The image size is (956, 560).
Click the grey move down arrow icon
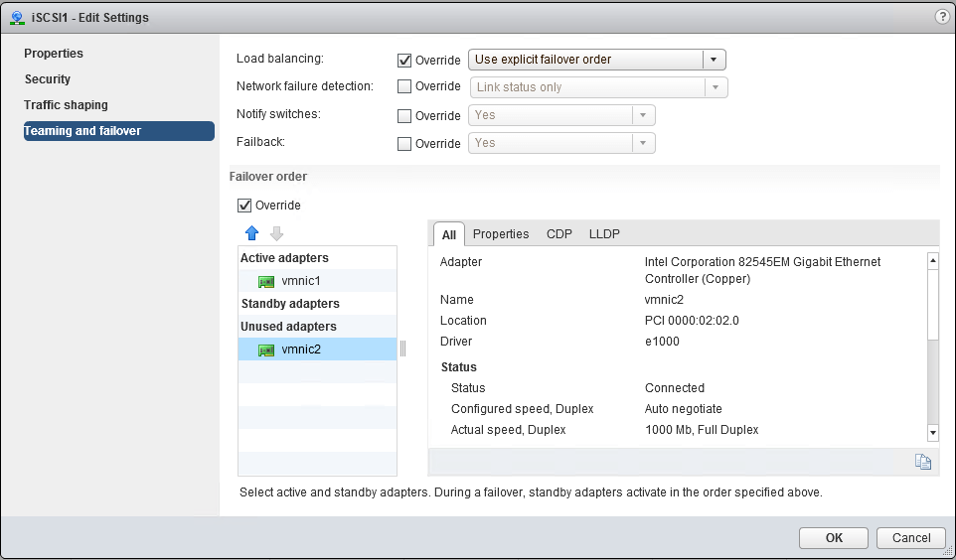[276, 233]
